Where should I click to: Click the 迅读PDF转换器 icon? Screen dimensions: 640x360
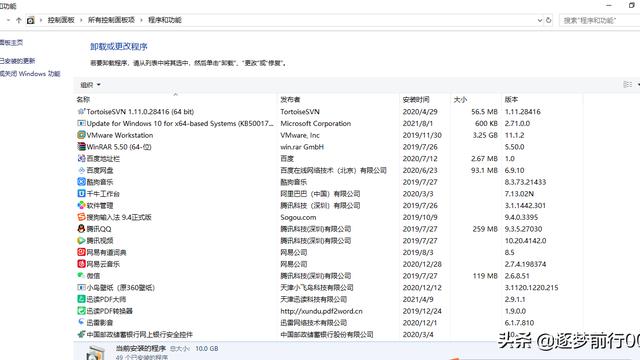(81, 311)
